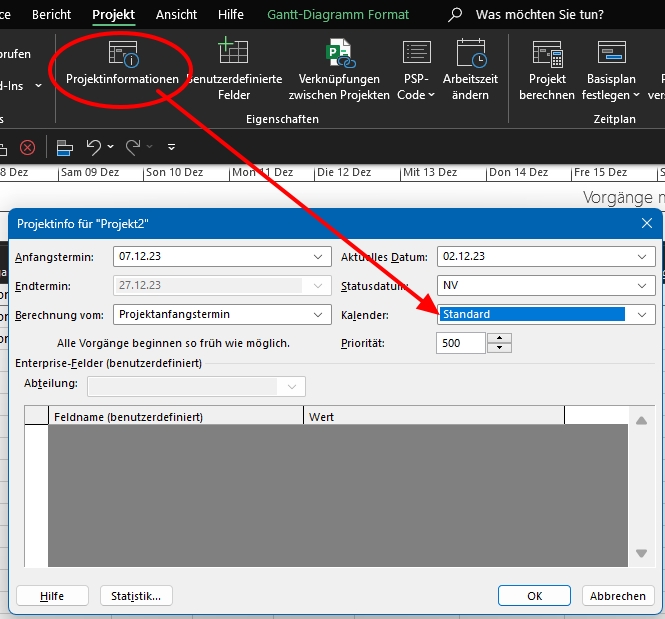665x619 pixels.
Task: Click Son 10 Dez timescale header
Action: (175, 172)
